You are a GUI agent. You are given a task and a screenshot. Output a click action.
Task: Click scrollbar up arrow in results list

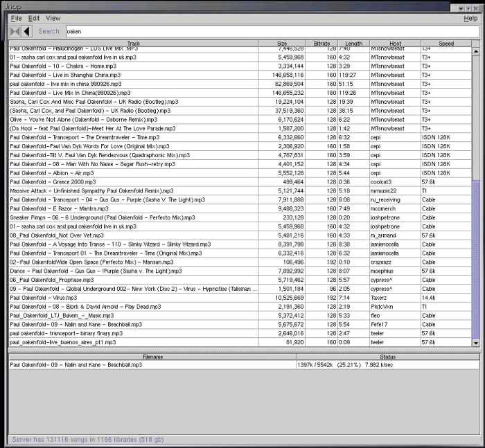tap(476, 51)
